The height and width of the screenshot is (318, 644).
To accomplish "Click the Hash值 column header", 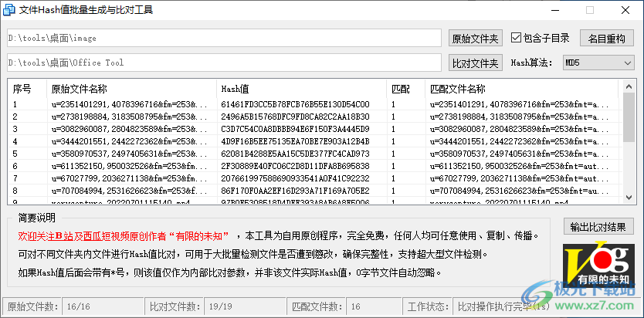I will [301, 89].
